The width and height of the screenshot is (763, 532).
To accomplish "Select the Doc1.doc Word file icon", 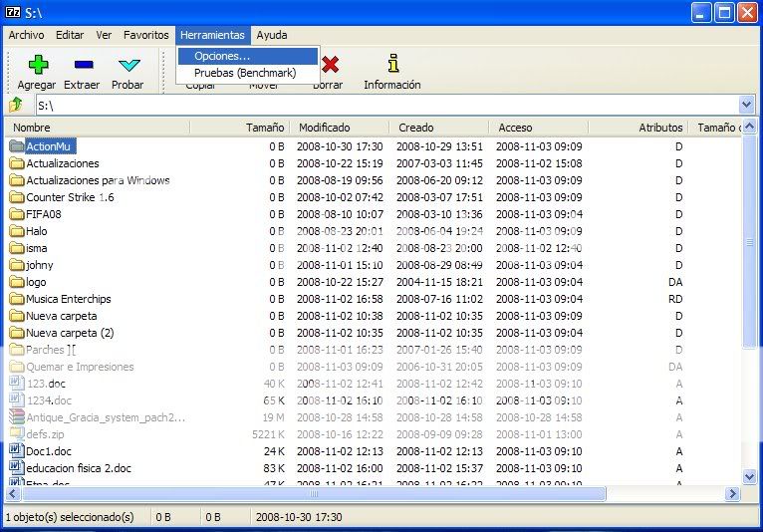I will pyautogui.click(x=17, y=450).
